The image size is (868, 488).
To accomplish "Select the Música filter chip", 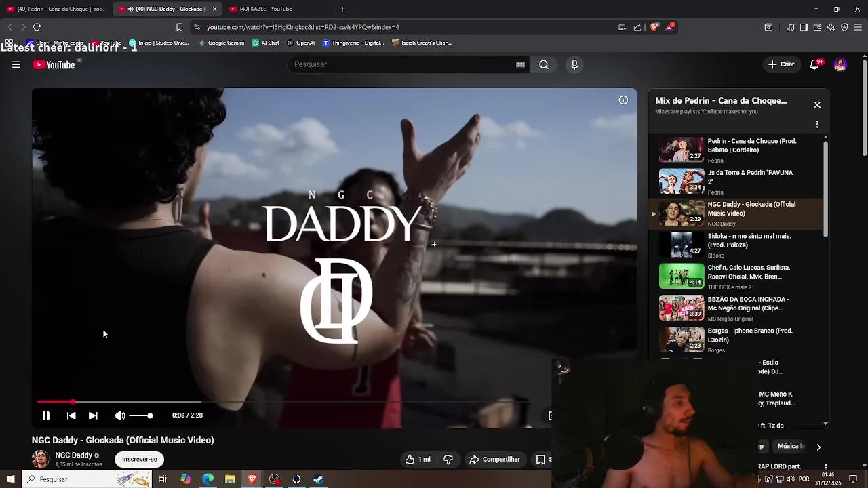I will coord(791,447).
